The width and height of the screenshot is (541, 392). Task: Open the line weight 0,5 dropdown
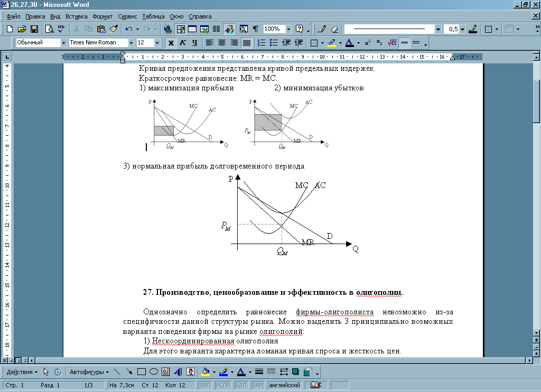click(463, 29)
